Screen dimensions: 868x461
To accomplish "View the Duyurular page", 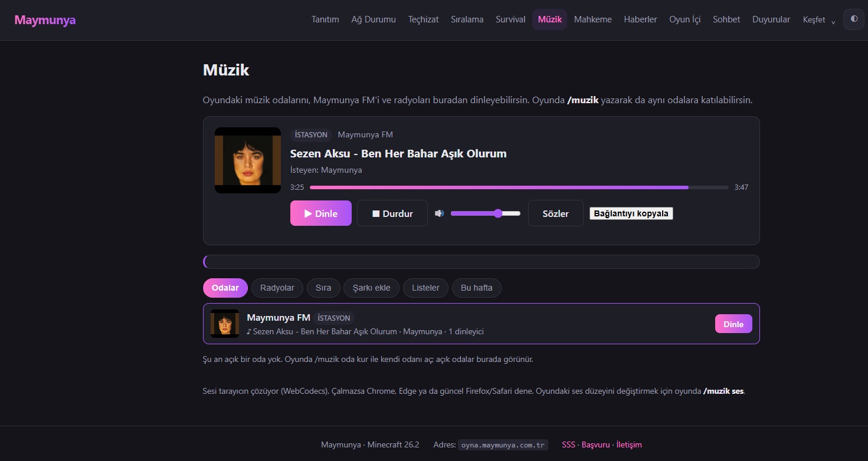I will pos(771,19).
